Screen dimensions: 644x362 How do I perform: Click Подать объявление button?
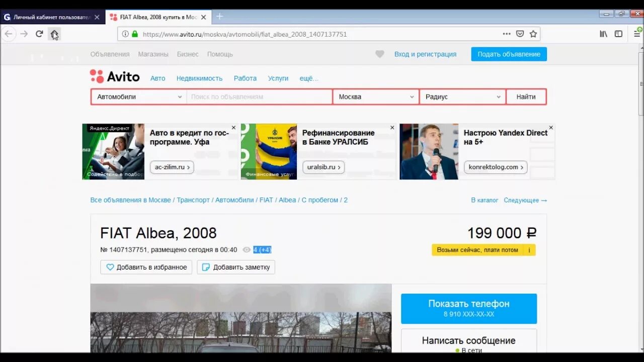click(x=509, y=54)
